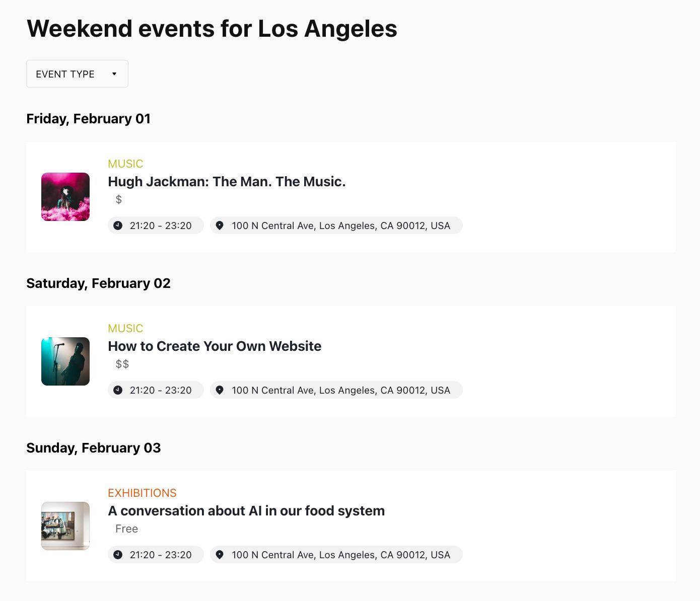Click the dollar price icon on Friday's event
The height and width of the screenshot is (601, 700).
click(x=119, y=199)
